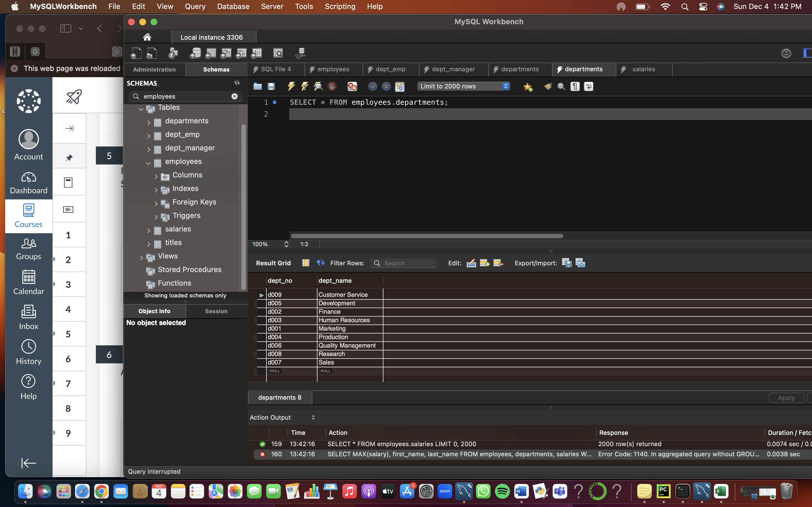Open the Save SQL Script icon
Screen dimensions: 812x507
271,86
